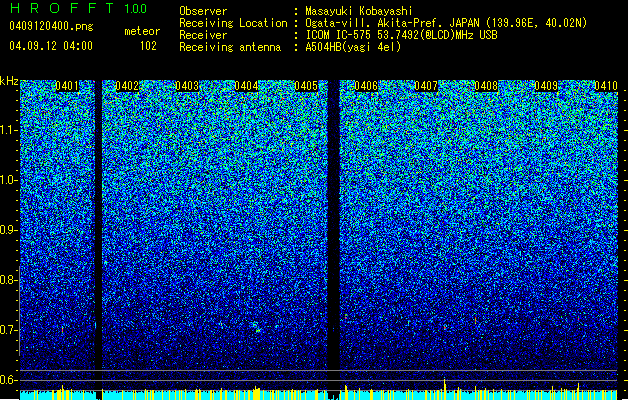Click the 0.9 kHz axis tick label
629x400 pixels.
click(x=8, y=230)
